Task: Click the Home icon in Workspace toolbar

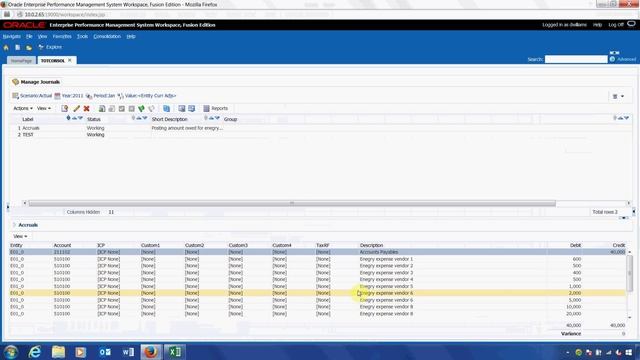Action: (x=6, y=47)
